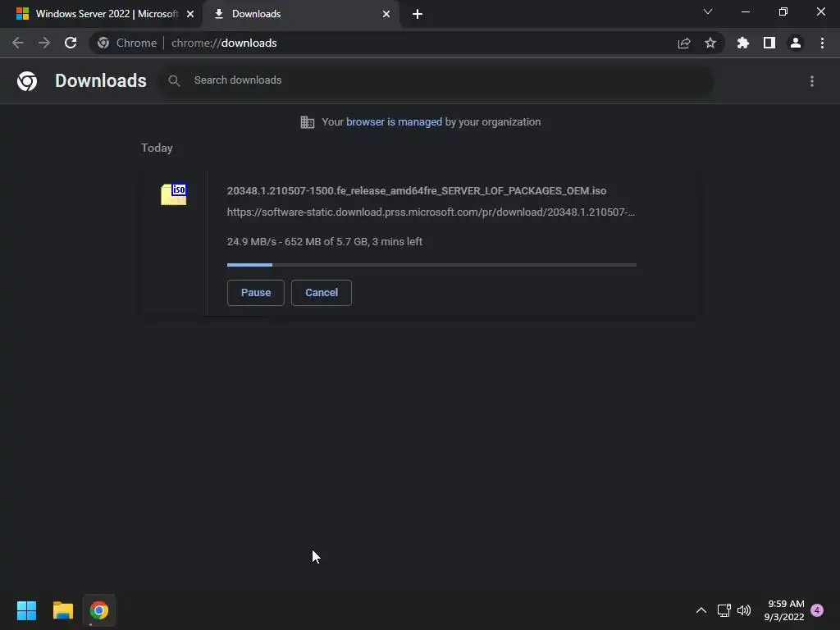
Task: Click the ISO file name link
Action: (x=417, y=190)
